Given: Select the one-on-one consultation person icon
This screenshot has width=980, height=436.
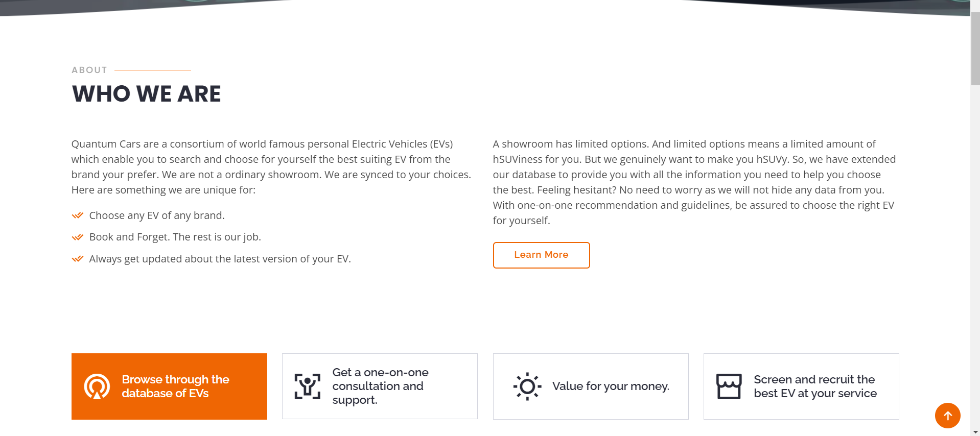Looking at the screenshot, I should tap(308, 386).
